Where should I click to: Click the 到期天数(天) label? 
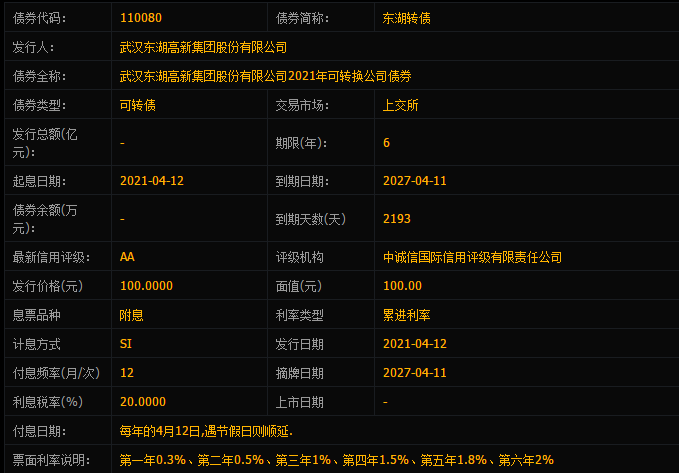(x=310, y=219)
